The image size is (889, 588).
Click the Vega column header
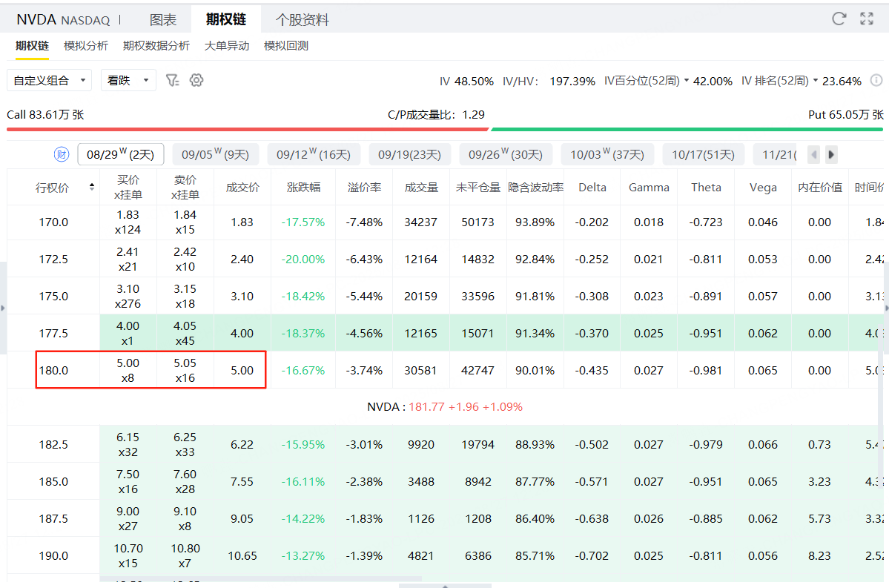(x=763, y=187)
